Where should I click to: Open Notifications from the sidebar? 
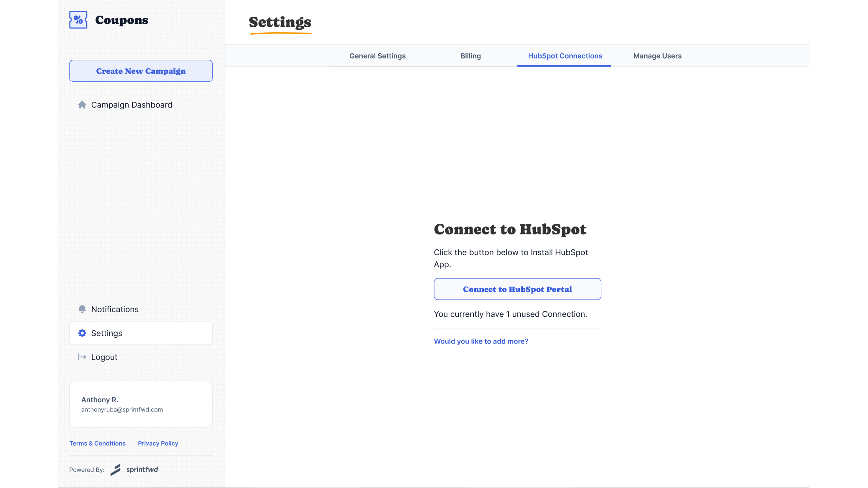click(x=115, y=309)
